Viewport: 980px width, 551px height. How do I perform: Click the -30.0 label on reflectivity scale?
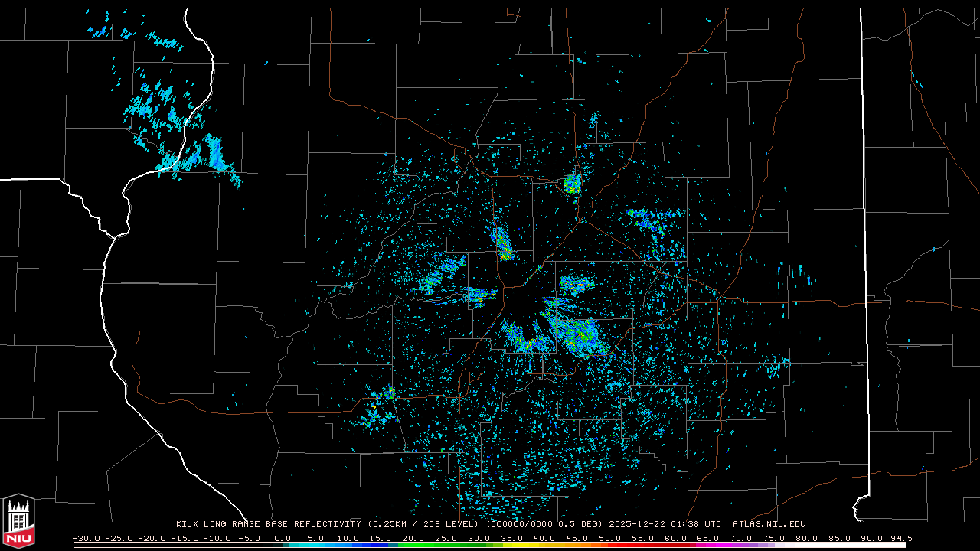coord(87,538)
